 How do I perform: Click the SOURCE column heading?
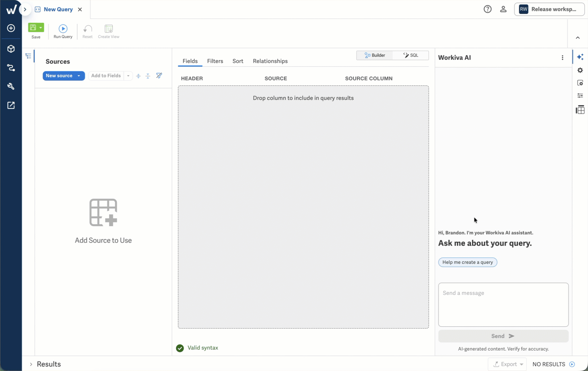(x=275, y=78)
